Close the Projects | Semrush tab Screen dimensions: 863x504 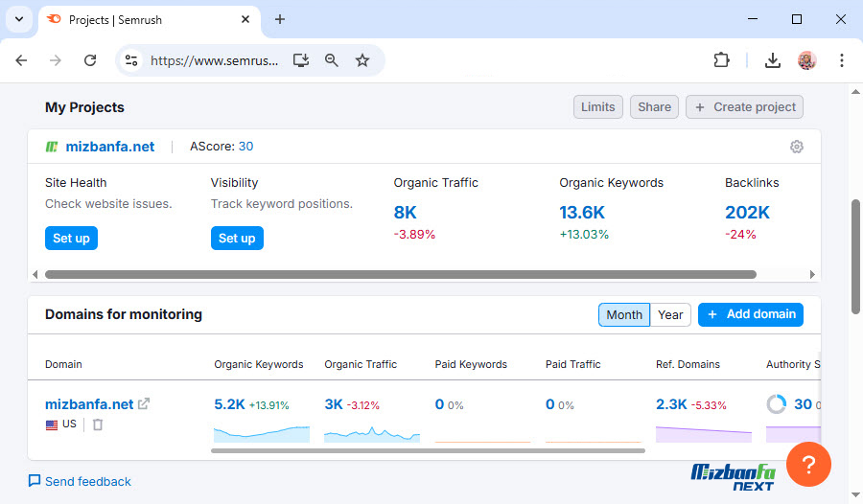pos(245,19)
